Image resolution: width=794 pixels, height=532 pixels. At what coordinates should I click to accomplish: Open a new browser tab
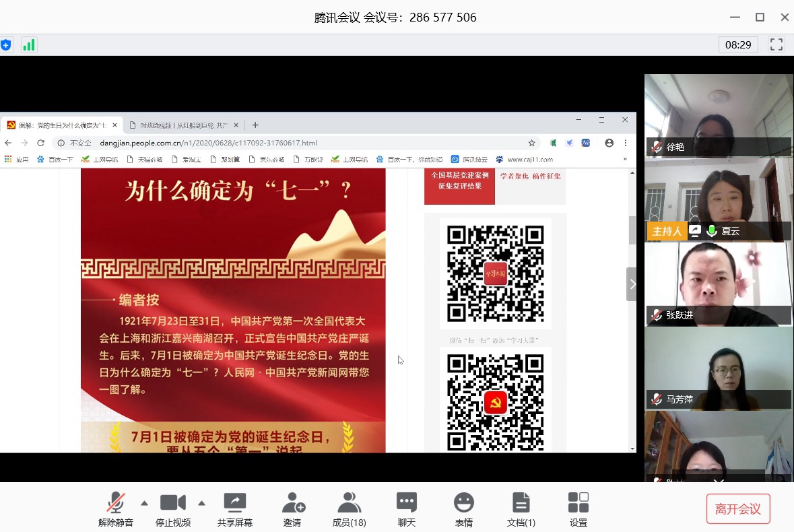pyautogui.click(x=255, y=125)
